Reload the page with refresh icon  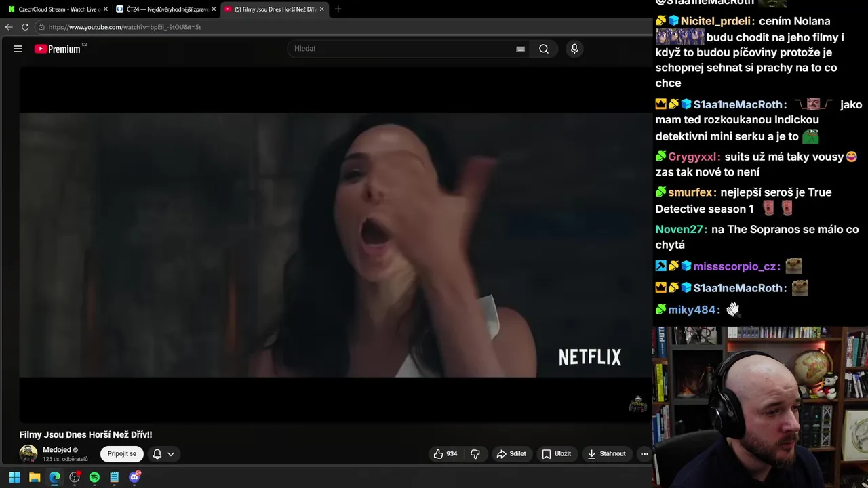click(25, 27)
